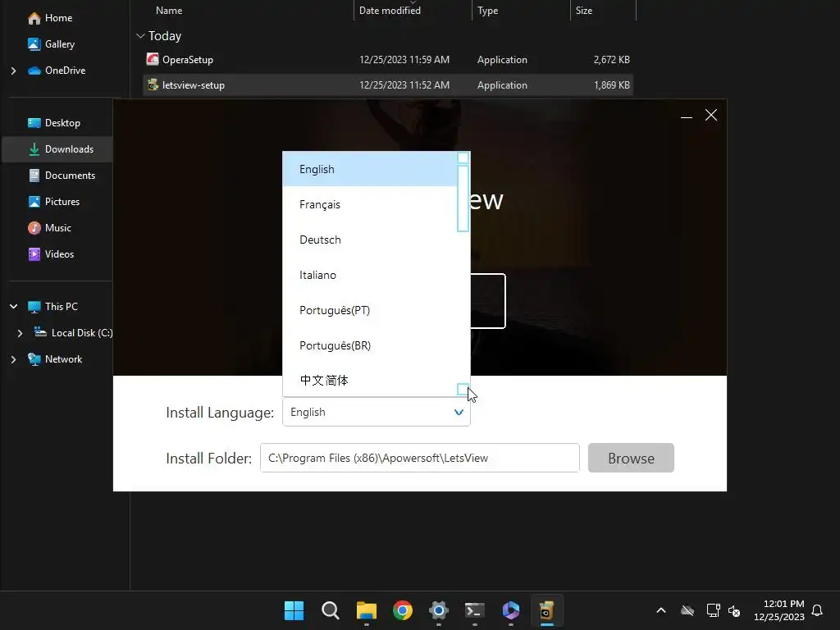Open Copilot icon on taskbar

tap(510, 610)
